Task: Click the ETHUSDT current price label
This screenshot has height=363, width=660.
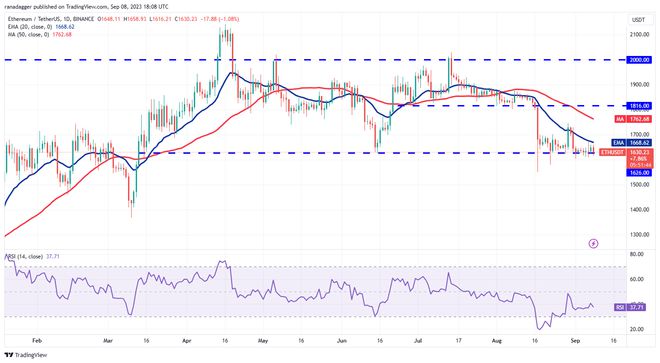Action: coord(612,152)
